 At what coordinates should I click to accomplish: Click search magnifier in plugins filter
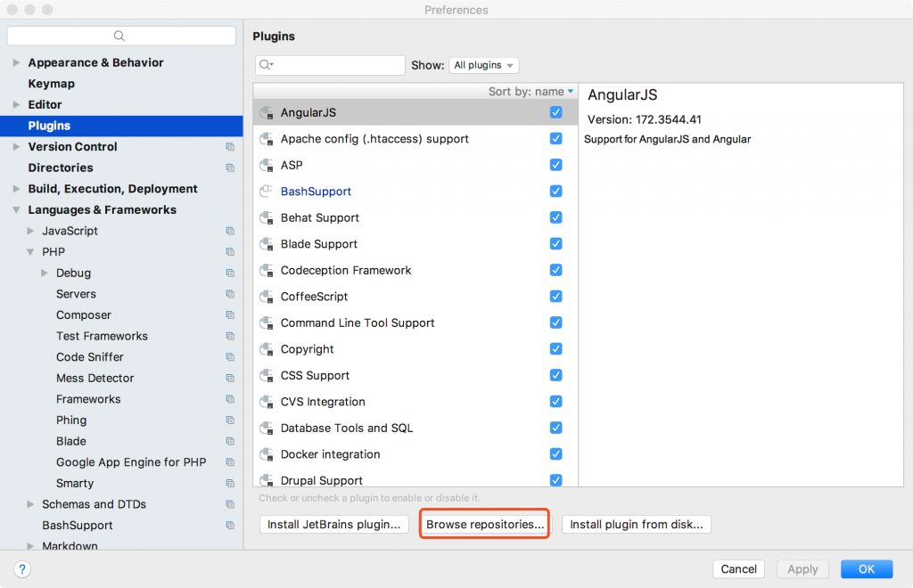click(266, 65)
